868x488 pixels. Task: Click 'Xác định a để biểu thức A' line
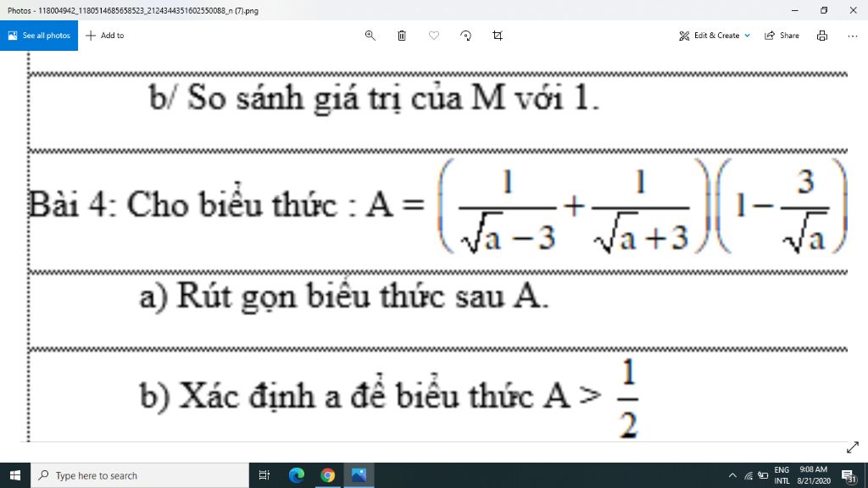click(375, 395)
